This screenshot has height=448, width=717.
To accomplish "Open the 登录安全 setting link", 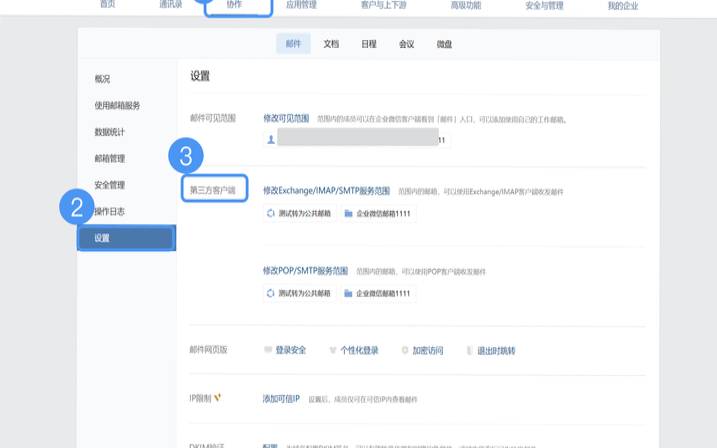I will tap(291, 350).
